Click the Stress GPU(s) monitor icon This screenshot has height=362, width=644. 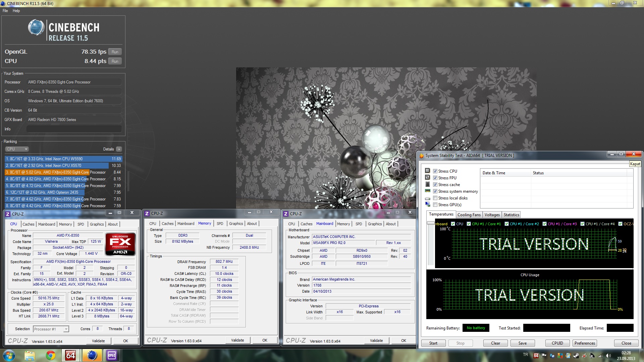tap(427, 204)
